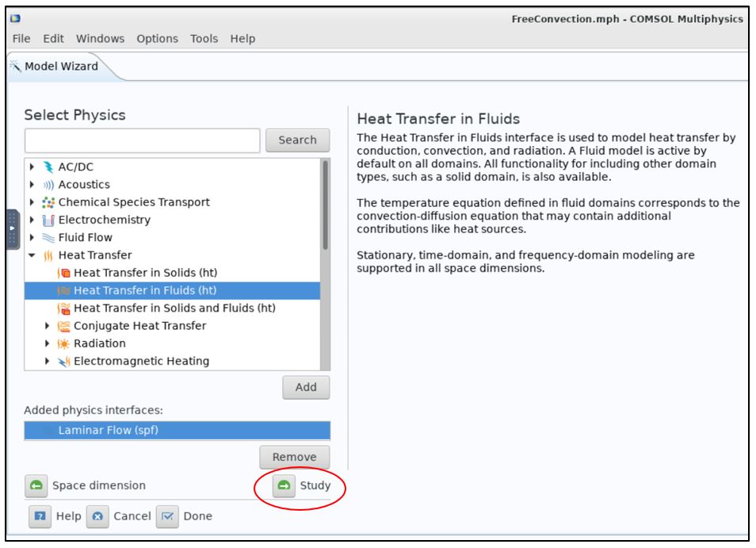
Task: Expand the Conjugate Heat Transfer node
Action: pyautogui.click(x=48, y=326)
